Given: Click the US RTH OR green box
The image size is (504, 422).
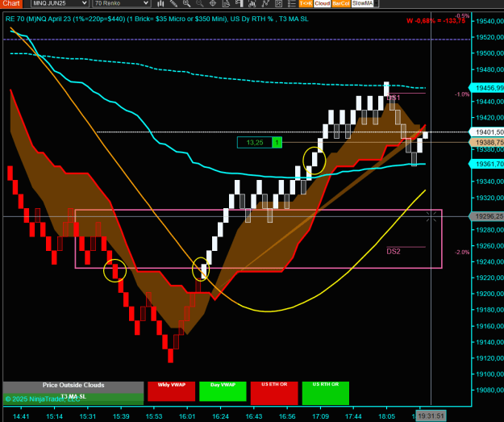Looking at the screenshot, I should [x=326, y=393].
